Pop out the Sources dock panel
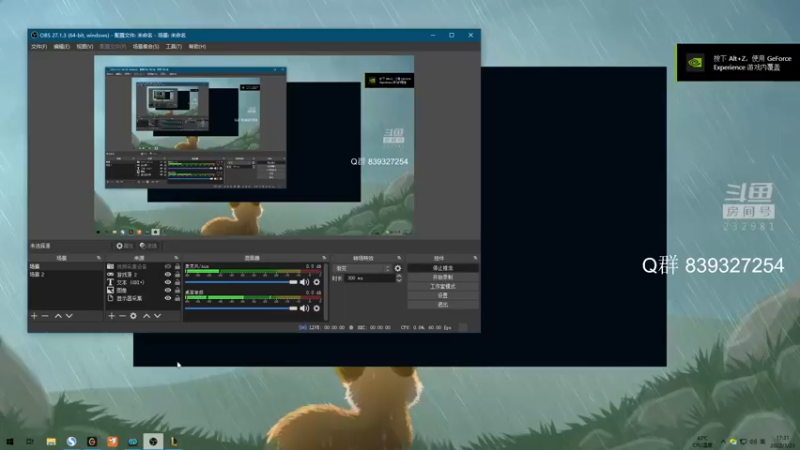The image size is (800, 450). (176, 258)
